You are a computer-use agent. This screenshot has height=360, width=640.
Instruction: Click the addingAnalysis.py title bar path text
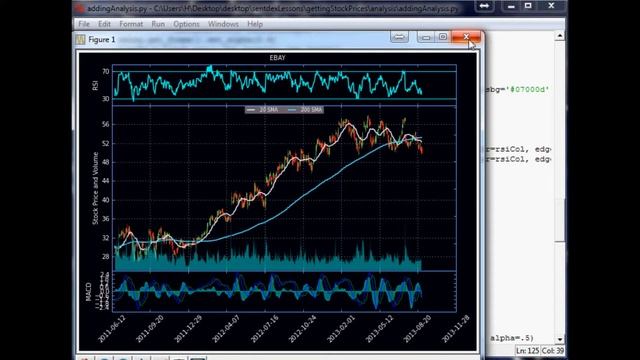[x=272, y=8]
